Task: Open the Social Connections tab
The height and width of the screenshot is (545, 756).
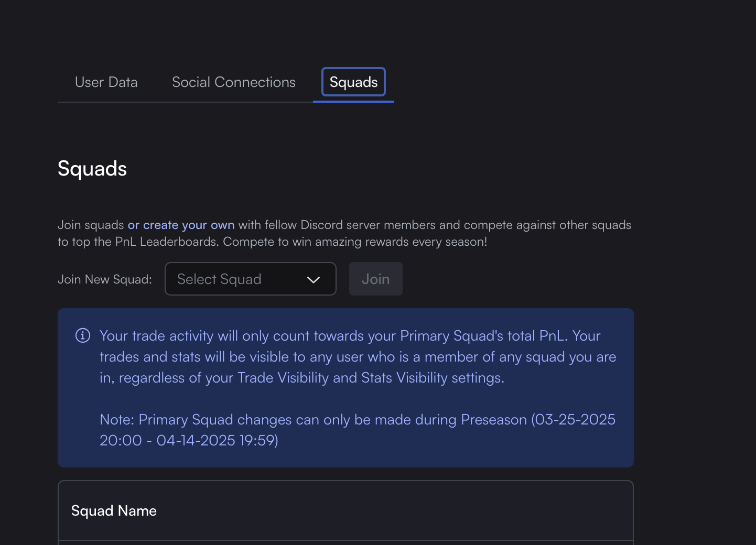Action: pyautogui.click(x=233, y=82)
